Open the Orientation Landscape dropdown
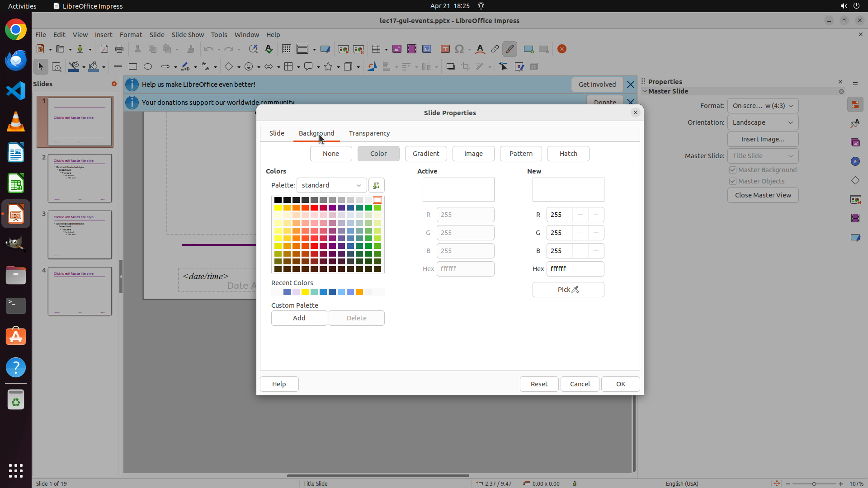This screenshot has width=868, height=488. tap(762, 122)
